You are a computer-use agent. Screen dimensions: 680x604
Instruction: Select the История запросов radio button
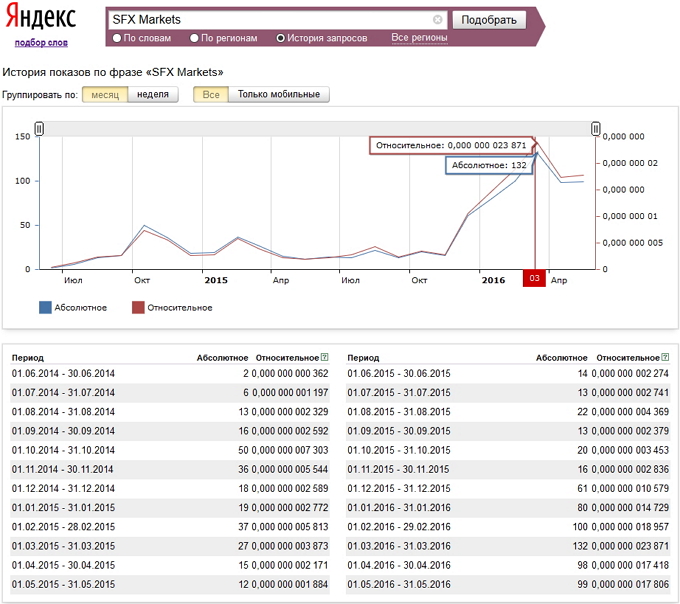(281, 38)
